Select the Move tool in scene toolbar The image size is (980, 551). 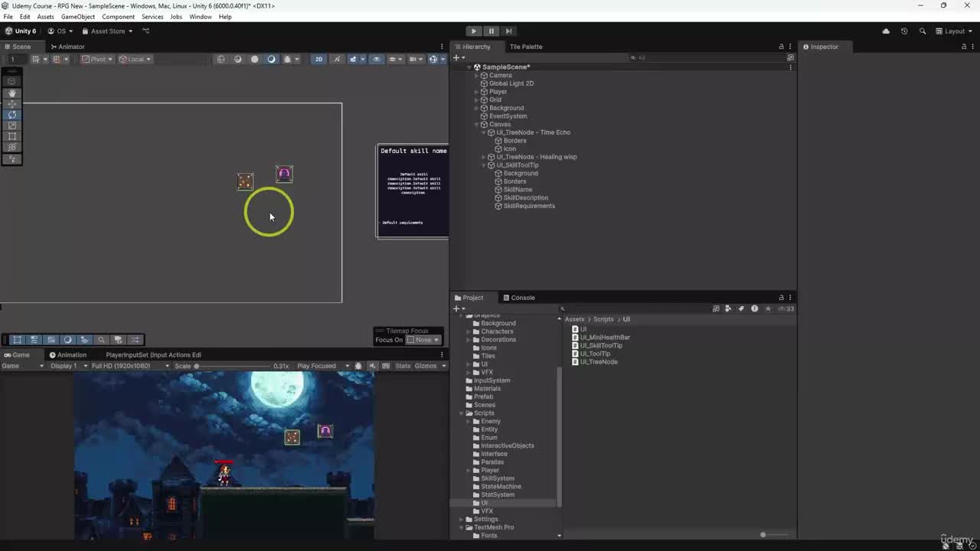11,103
